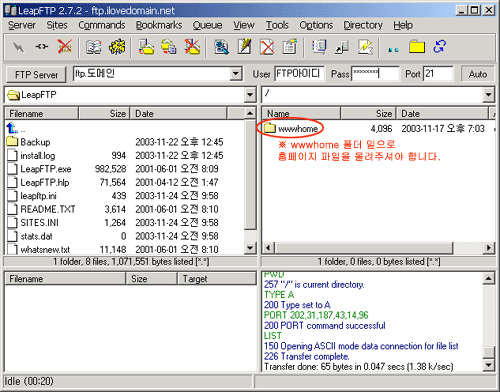Screen dimensions: 500x392
Task: Open the Site Manager book icon
Action: 94,47
